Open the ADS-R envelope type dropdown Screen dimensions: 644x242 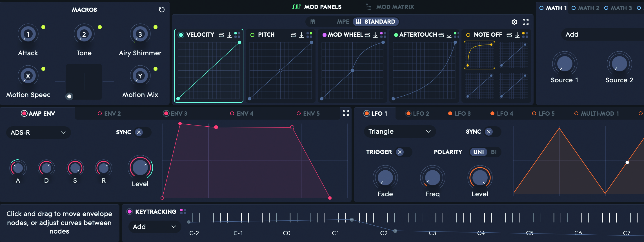point(38,133)
